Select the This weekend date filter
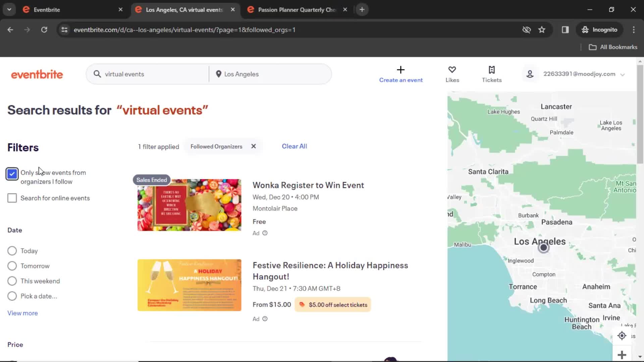Image resolution: width=644 pixels, height=362 pixels. [12, 281]
